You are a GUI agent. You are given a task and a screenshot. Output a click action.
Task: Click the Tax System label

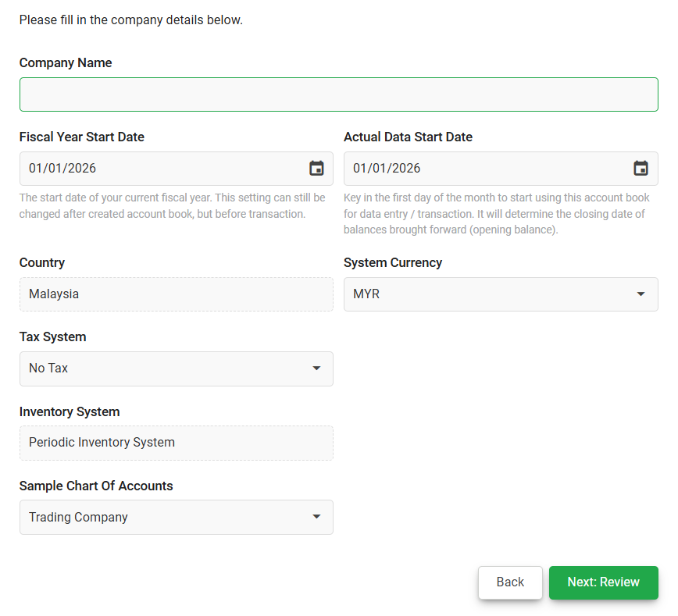click(53, 337)
